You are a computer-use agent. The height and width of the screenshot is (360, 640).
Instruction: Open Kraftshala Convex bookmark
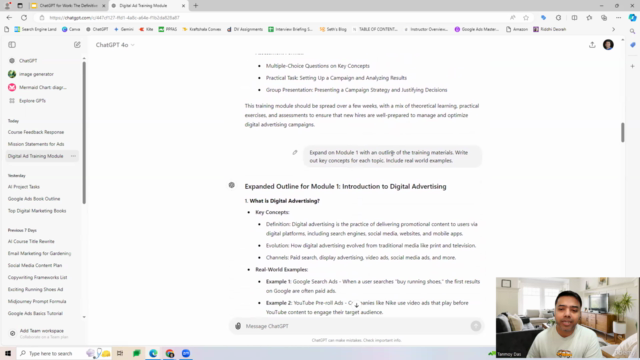202,29
